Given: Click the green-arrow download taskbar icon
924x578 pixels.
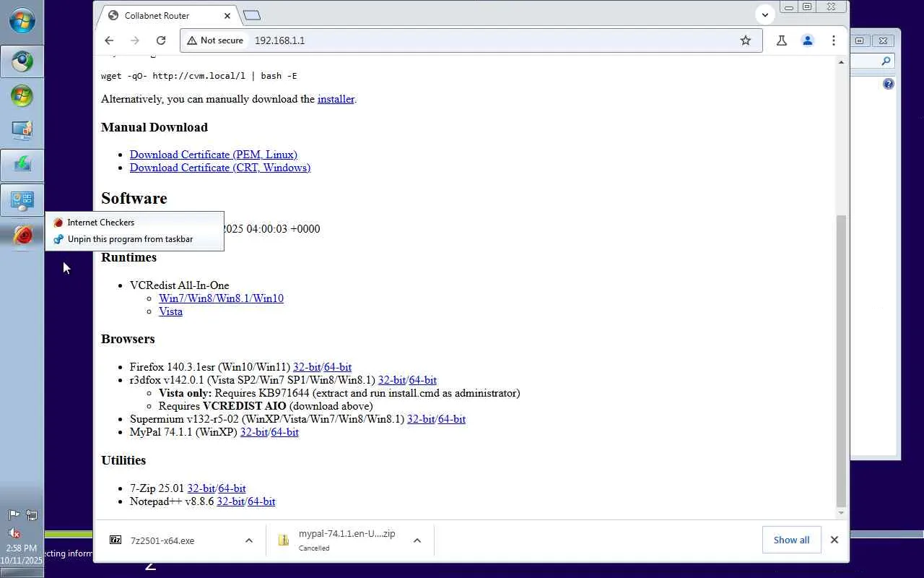Looking at the screenshot, I should (22, 165).
